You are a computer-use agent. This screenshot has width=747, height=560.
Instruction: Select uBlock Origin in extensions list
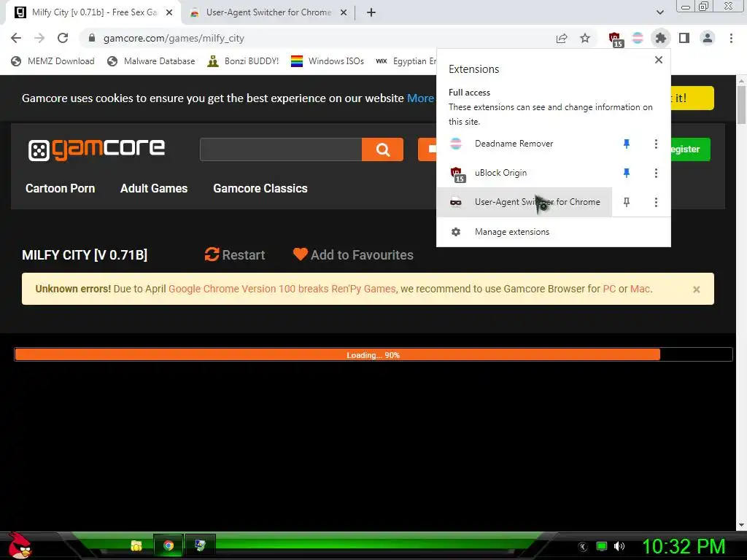click(x=524, y=173)
